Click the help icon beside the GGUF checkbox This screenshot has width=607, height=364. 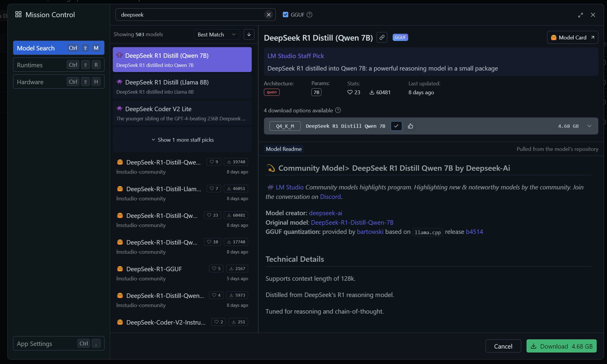310,15
